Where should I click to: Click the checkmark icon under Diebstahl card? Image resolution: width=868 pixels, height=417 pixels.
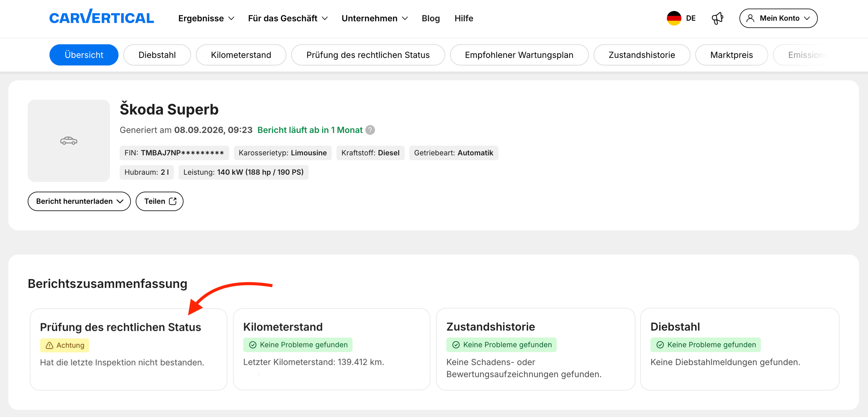point(660,345)
